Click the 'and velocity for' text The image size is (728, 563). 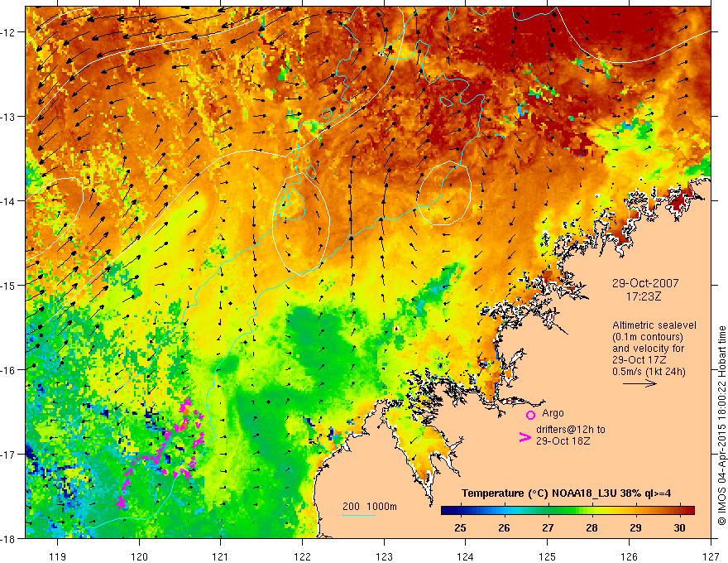[x=648, y=349]
